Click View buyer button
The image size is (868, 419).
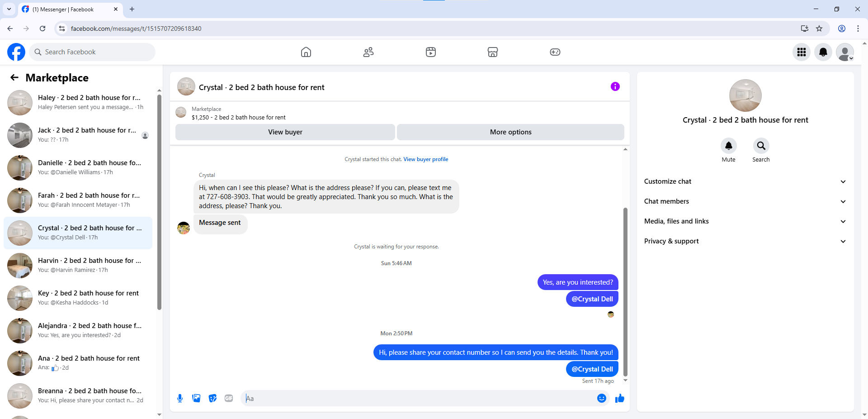point(285,132)
